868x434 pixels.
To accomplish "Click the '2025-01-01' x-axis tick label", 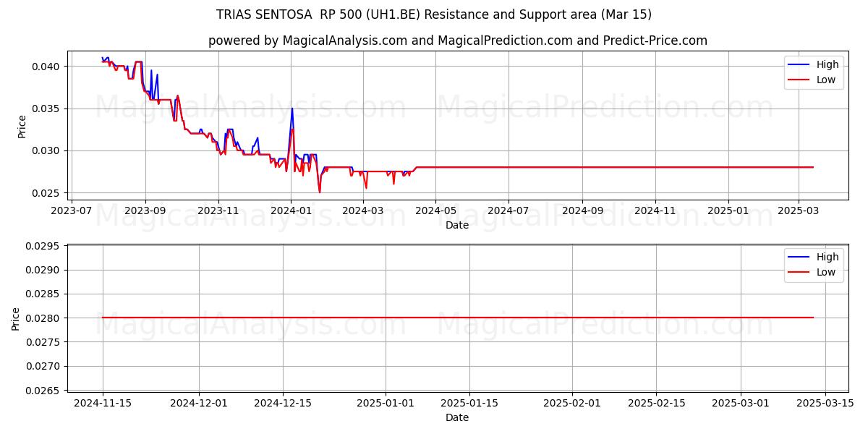I will (386, 404).
